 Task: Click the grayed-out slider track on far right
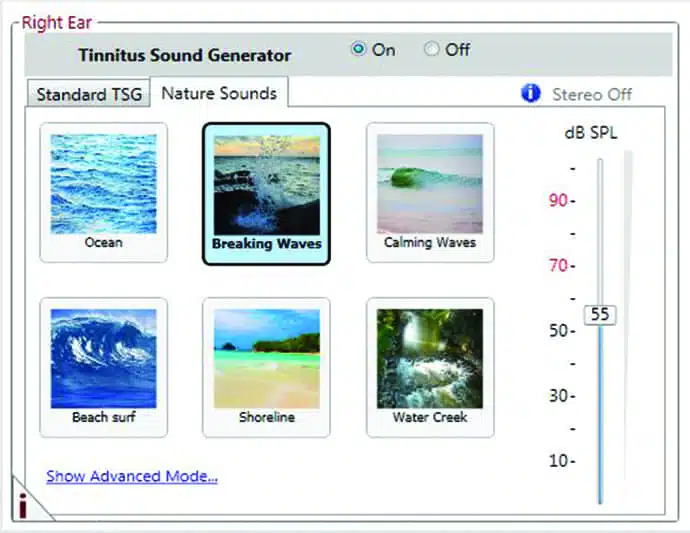(627, 320)
